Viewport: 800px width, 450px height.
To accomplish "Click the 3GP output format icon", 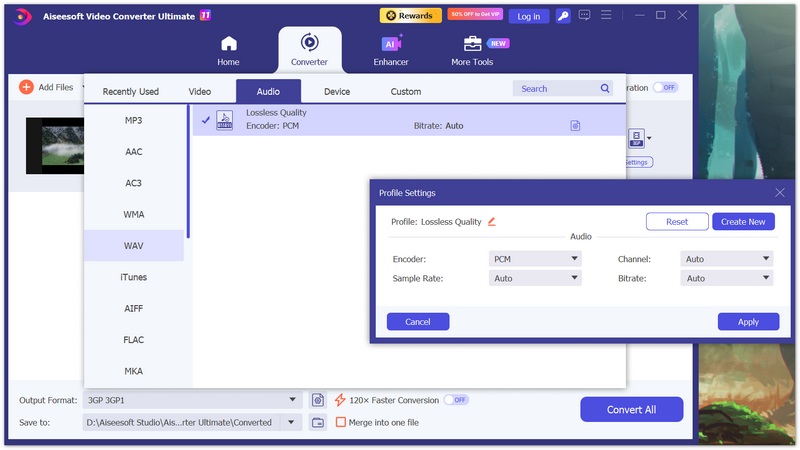I will pyautogui.click(x=636, y=138).
